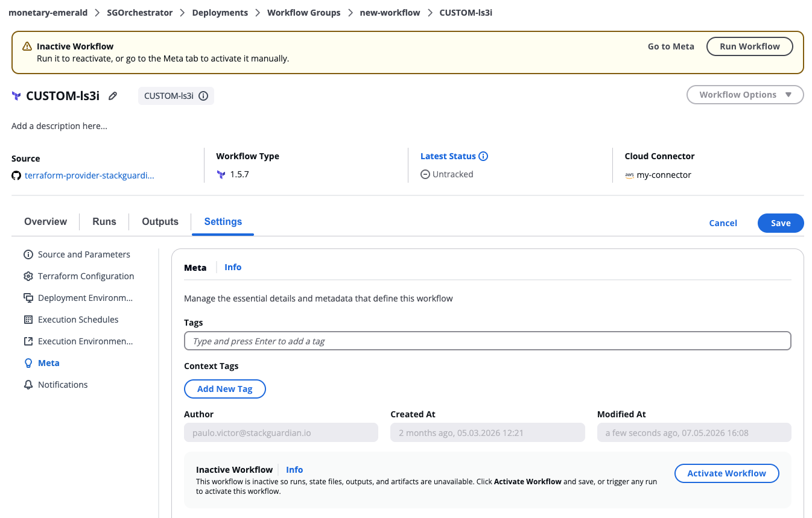
Task: Click the my-connector cloud connector text
Action: [664, 175]
